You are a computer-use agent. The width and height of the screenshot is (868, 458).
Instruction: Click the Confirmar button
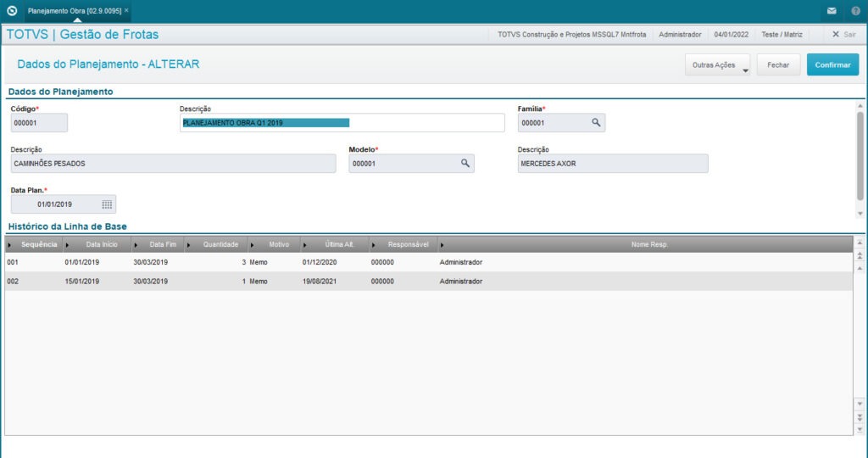click(832, 64)
